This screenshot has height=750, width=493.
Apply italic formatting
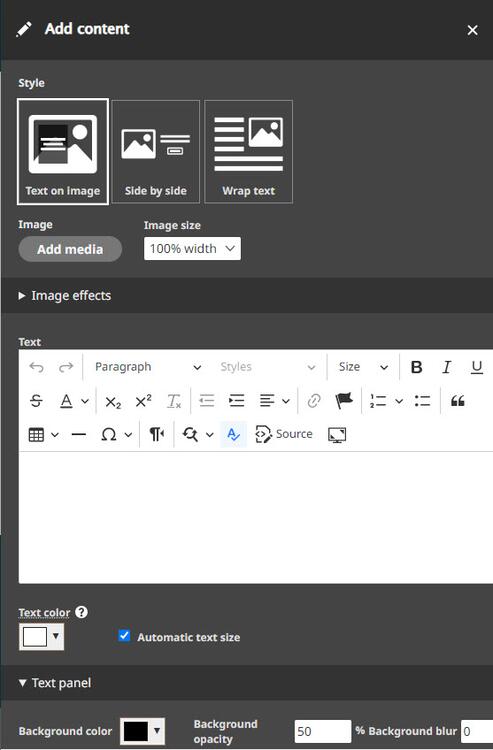[447, 367]
